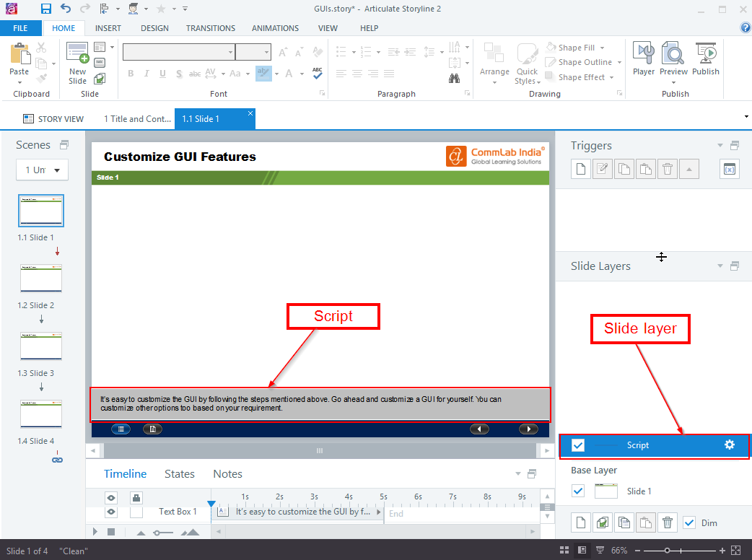The image size is (752, 560).
Task: Open the FILE menu
Action: click(x=21, y=27)
